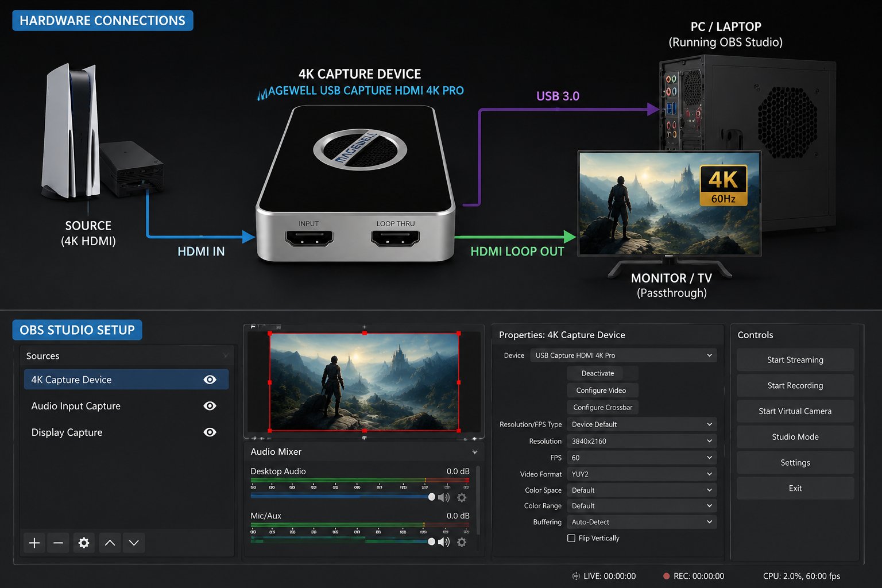Image resolution: width=882 pixels, height=588 pixels.
Task: Click the Desktop Audio 0.0 dB value
Action: (458, 471)
